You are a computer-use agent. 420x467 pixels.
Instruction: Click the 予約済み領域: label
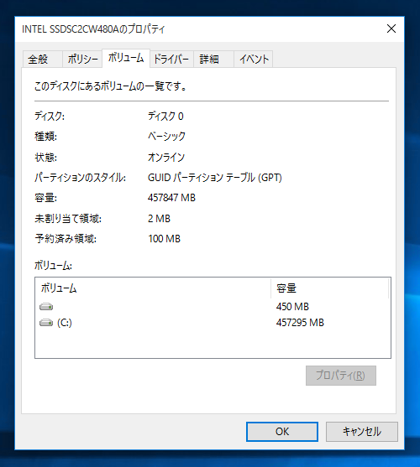coord(66,239)
